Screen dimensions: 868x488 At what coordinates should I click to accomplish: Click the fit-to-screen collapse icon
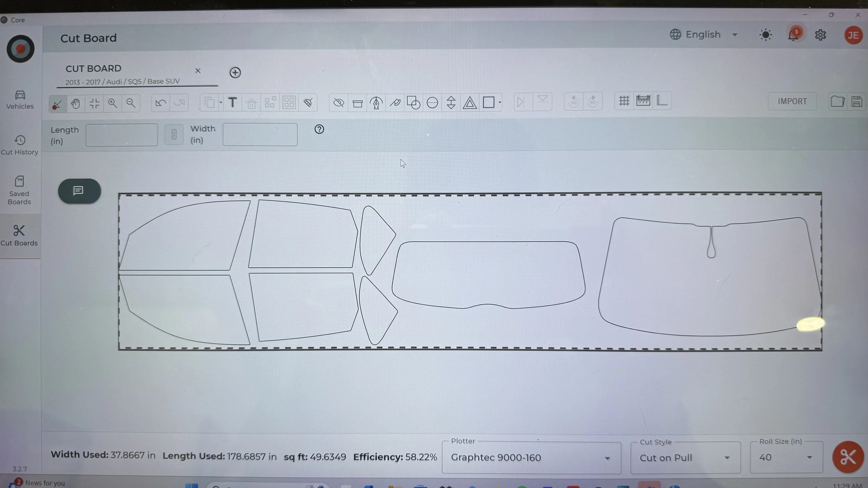(x=94, y=103)
